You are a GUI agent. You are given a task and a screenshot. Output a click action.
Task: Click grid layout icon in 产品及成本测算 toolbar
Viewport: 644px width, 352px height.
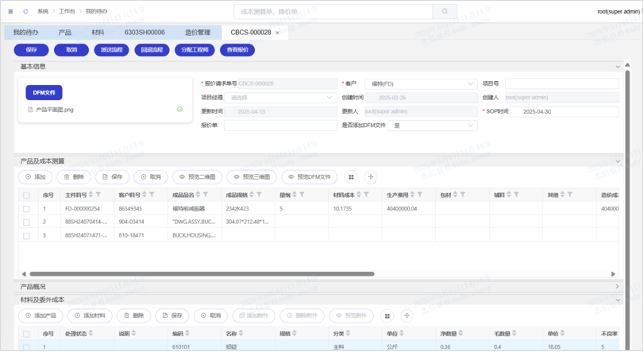tap(351, 177)
